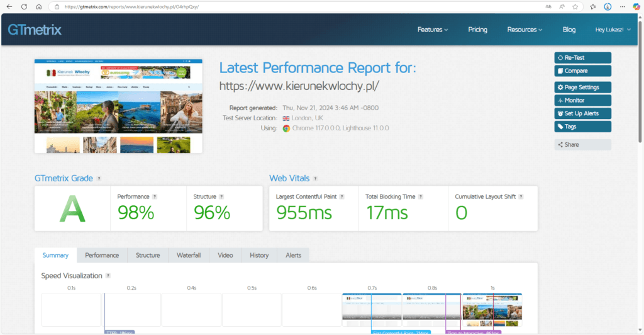Open help icon next to GTmetrix Grade
This screenshot has height=335, width=644.
click(x=99, y=178)
